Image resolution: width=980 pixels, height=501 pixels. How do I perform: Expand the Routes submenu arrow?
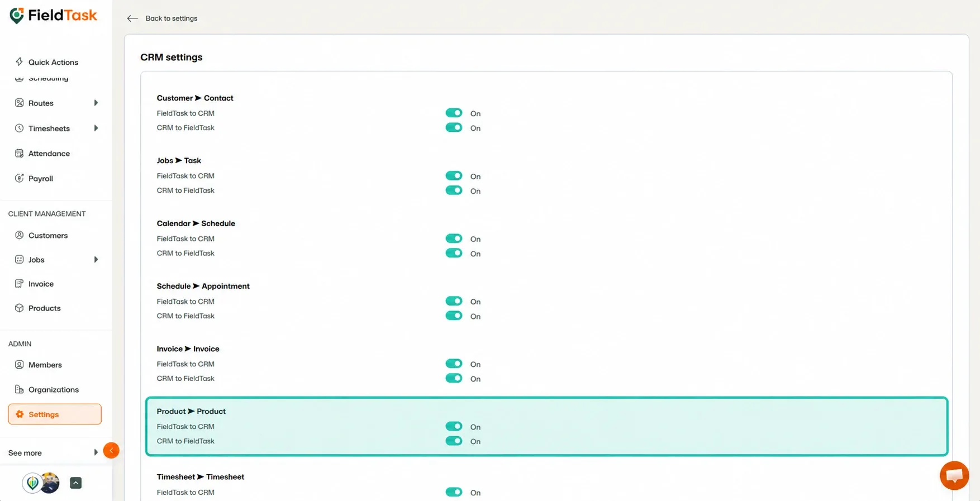tap(96, 103)
